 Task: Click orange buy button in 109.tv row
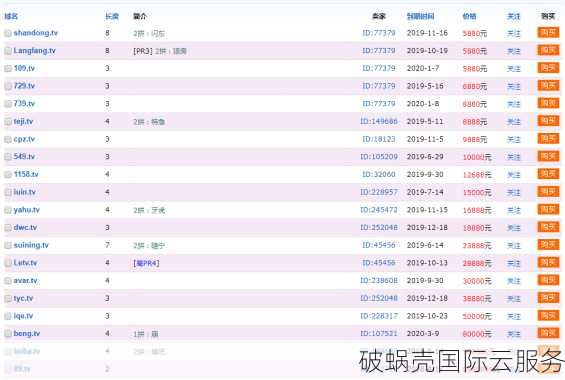pos(548,68)
